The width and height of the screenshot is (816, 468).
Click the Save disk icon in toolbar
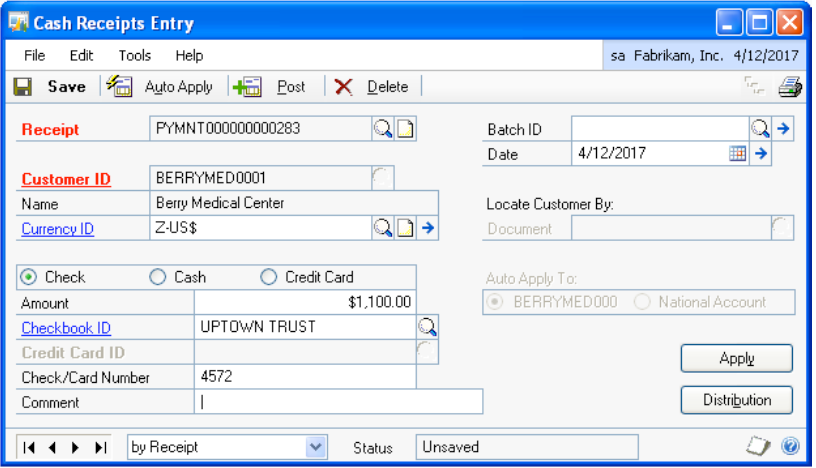pos(22,87)
